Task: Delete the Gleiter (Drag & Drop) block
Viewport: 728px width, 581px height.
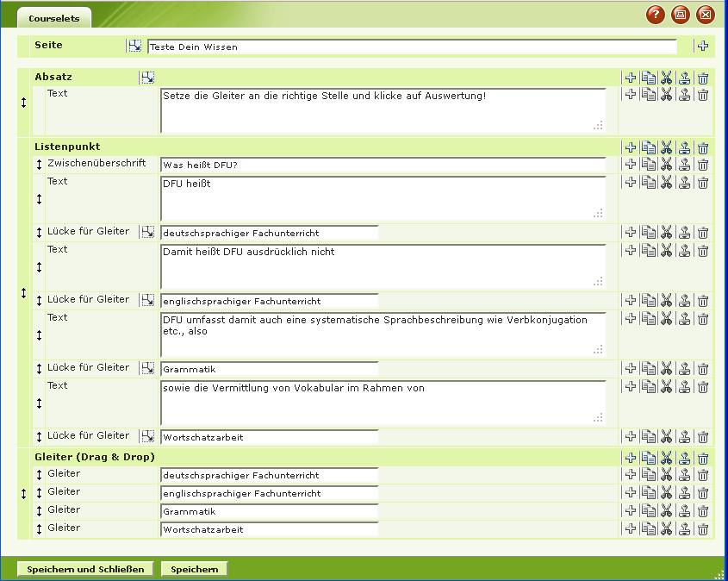Action: click(703, 458)
